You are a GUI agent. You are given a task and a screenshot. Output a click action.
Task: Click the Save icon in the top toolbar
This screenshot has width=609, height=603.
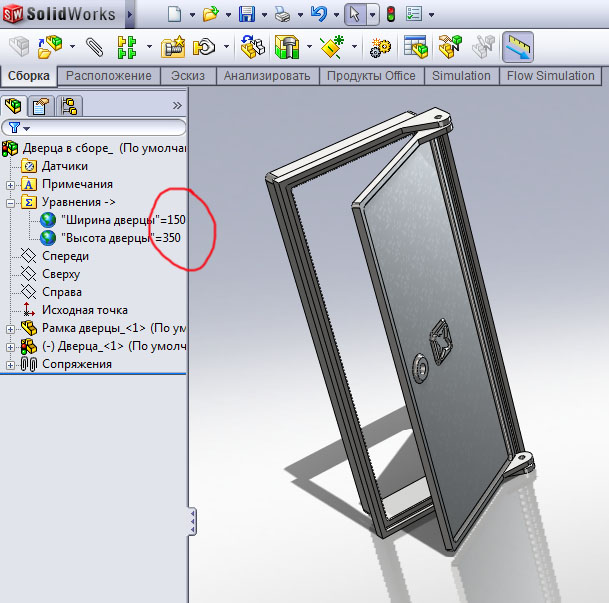pyautogui.click(x=247, y=15)
